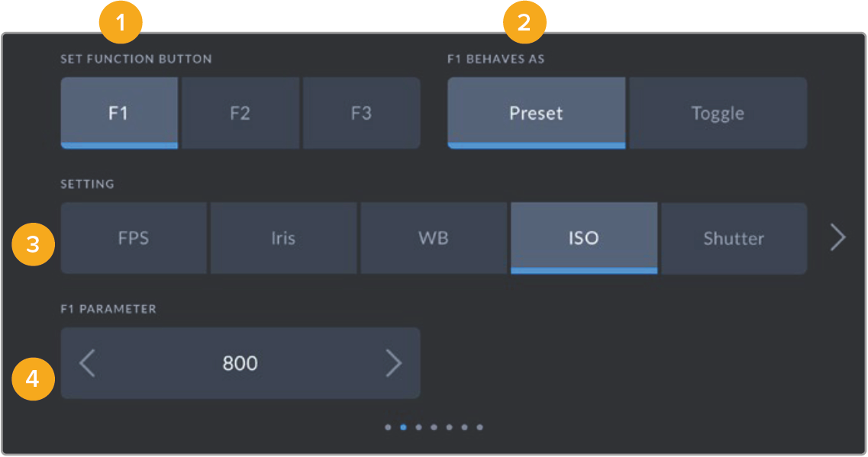Jump to the third page dot
The width and height of the screenshot is (868, 457).
pos(418,427)
